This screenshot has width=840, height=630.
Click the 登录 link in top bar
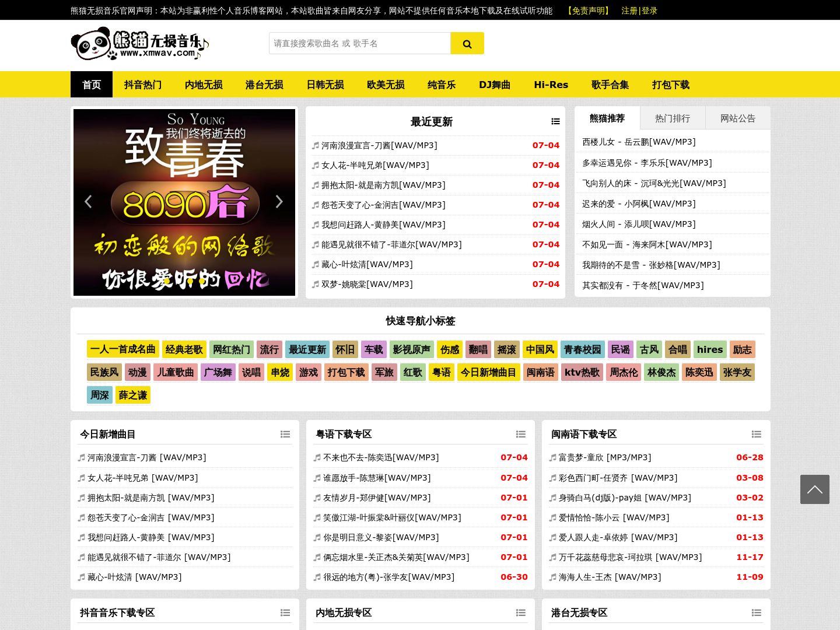click(x=649, y=10)
